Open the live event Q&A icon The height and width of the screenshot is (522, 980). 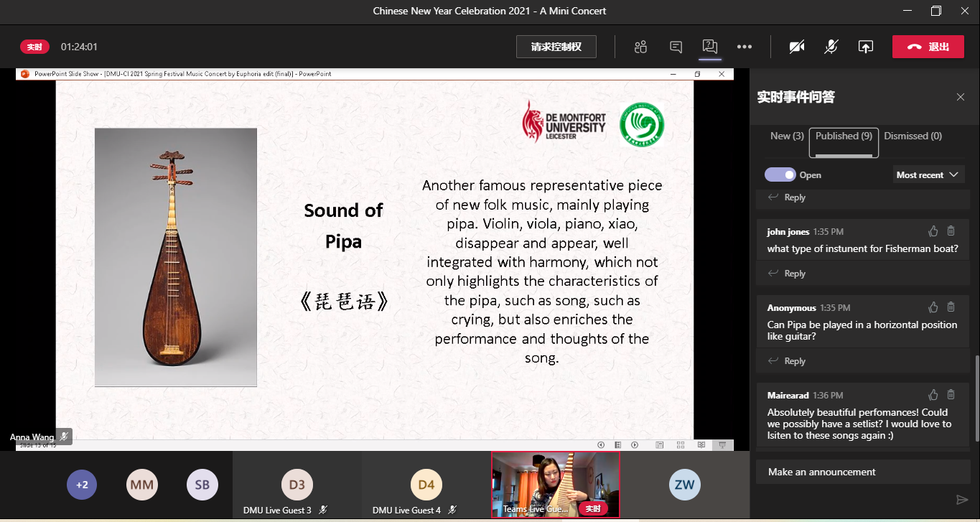(709, 47)
